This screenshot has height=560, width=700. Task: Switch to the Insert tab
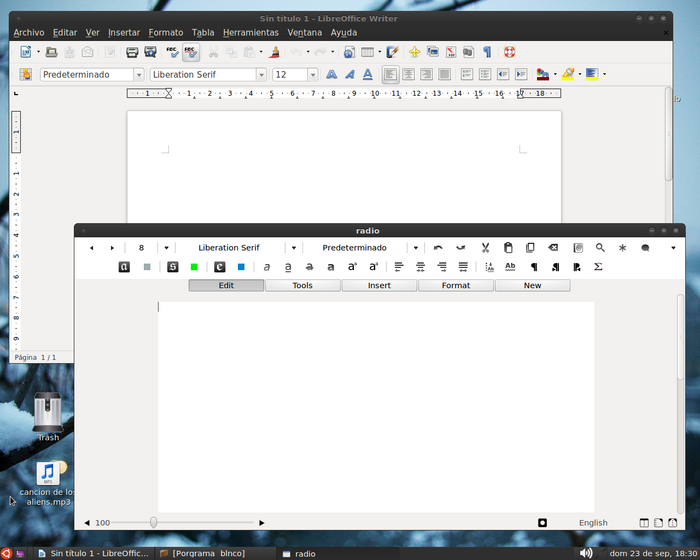tap(379, 286)
